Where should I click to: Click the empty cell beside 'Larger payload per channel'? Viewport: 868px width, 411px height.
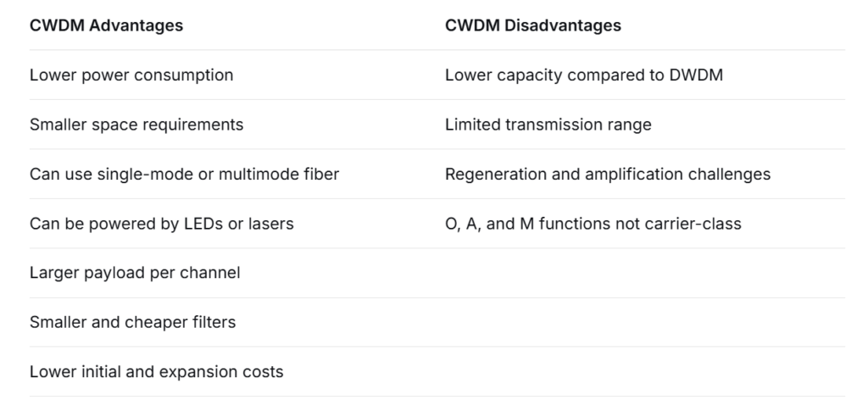644,273
